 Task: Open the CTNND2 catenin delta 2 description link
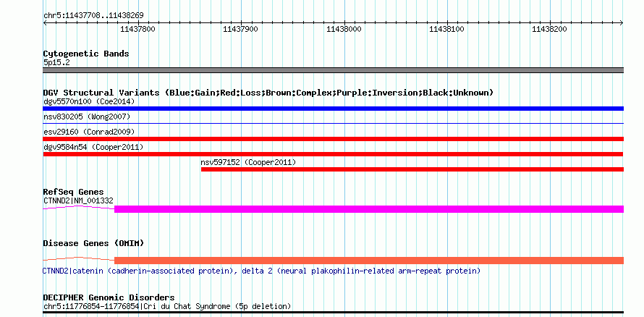click(x=262, y=271)
